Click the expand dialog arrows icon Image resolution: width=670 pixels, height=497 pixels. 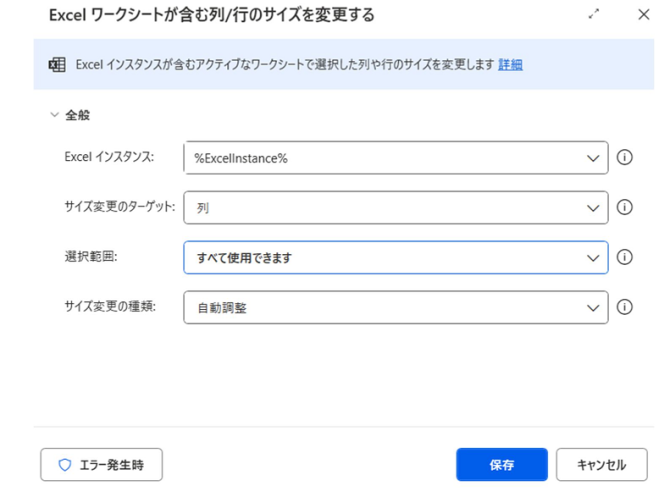point(595,15)
